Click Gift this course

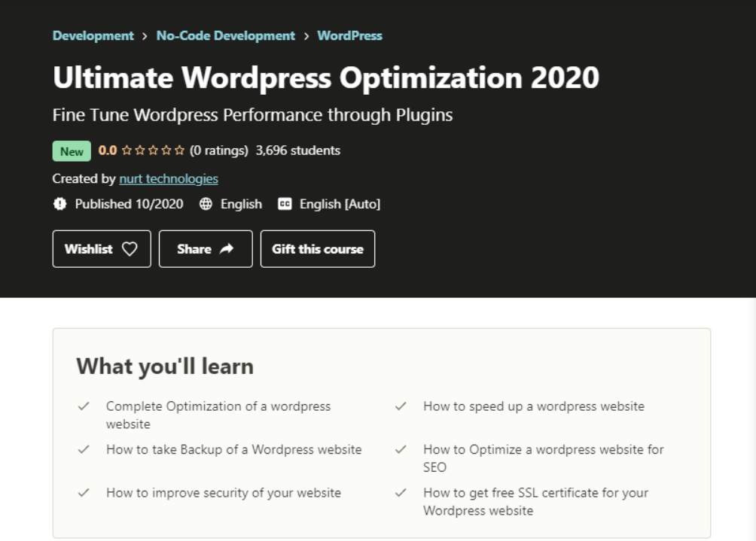[317, 248]
